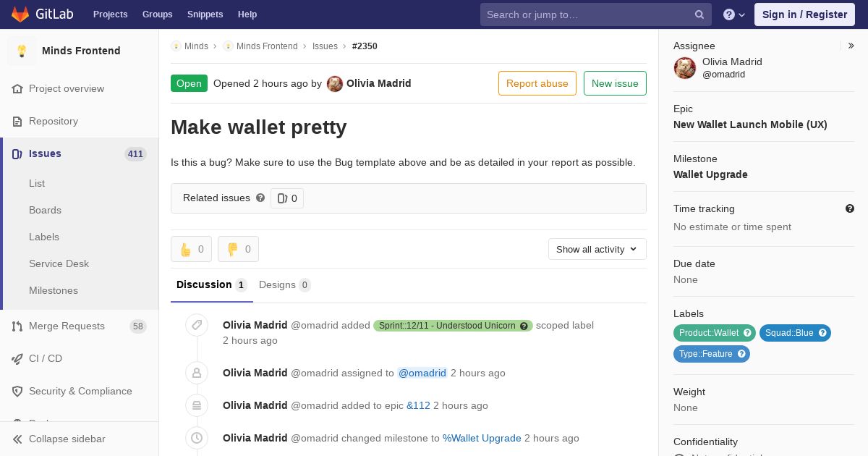The width and height of the screenshot is (868, 456).
Task: Click the New issue button
Action: (615, 83)
